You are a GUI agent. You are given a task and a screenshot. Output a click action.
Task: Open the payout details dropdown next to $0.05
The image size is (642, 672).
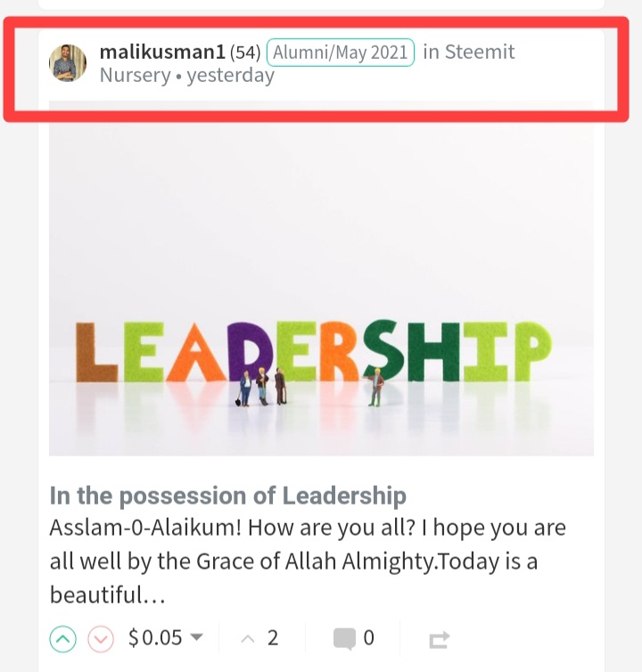[196, 637]
